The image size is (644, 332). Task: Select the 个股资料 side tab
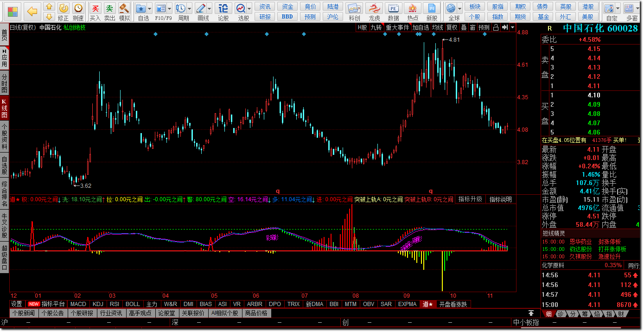(x=4, y=136)
